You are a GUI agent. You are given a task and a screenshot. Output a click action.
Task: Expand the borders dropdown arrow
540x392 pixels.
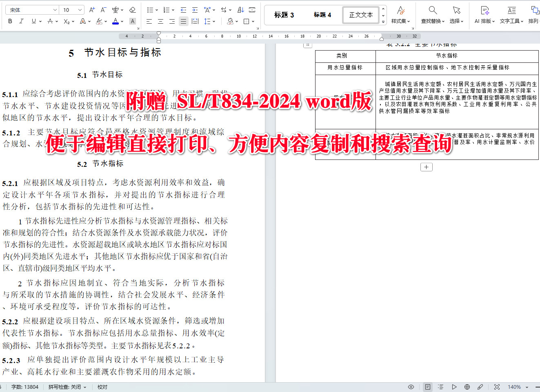tap(253, 22)
